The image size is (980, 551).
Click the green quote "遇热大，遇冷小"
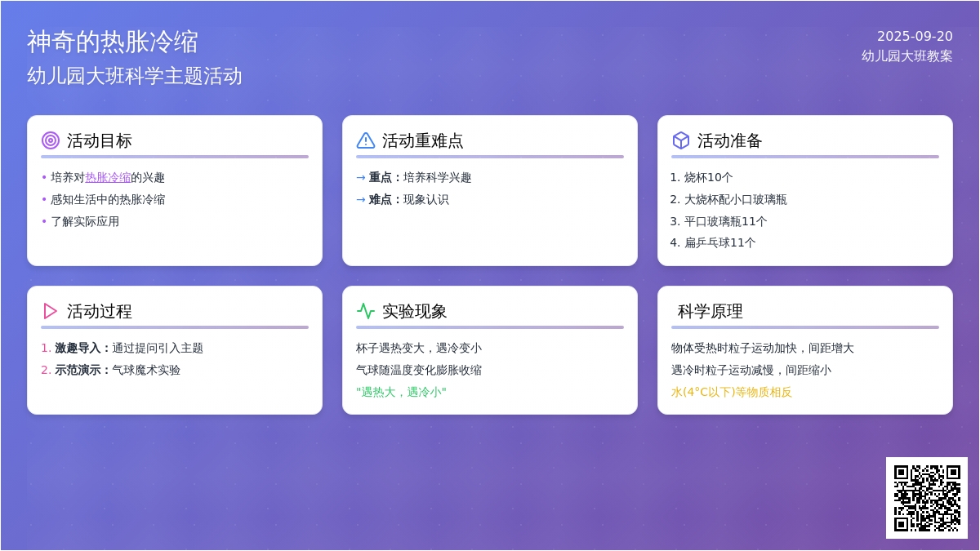[401, 392]
